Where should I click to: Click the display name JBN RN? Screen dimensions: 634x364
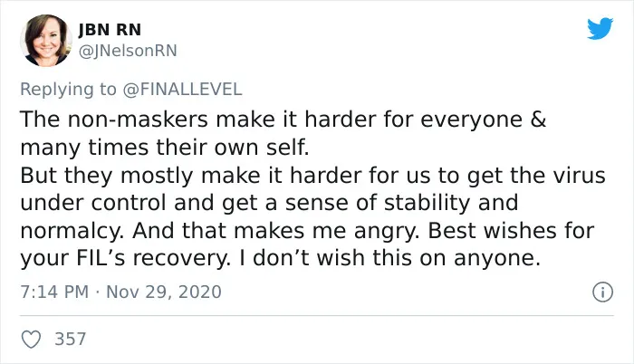pos(110,30)
